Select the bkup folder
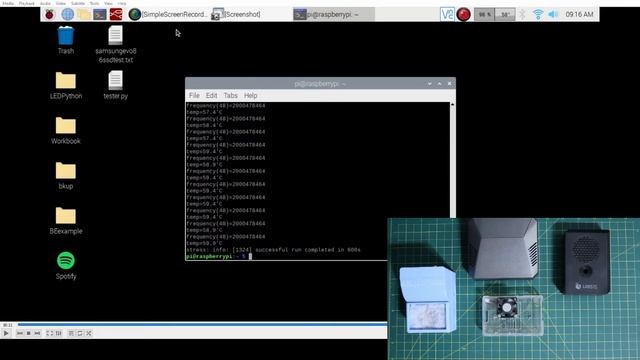The width and height of the screenshot is (640, 360). [66, 175]
